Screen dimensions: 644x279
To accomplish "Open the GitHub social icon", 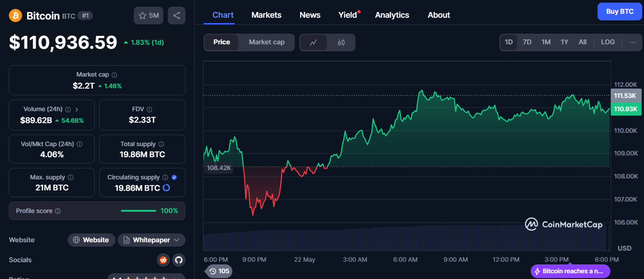I will (179, 260).
